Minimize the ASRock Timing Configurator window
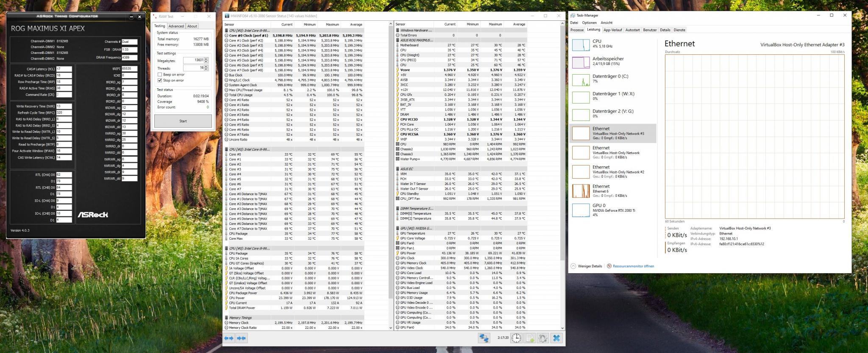 point(131,17)
